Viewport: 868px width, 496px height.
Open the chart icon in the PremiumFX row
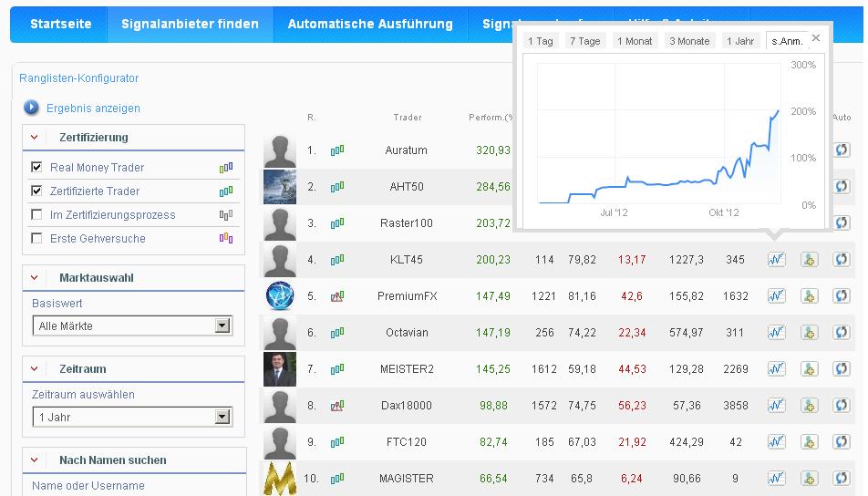[776, 296]
